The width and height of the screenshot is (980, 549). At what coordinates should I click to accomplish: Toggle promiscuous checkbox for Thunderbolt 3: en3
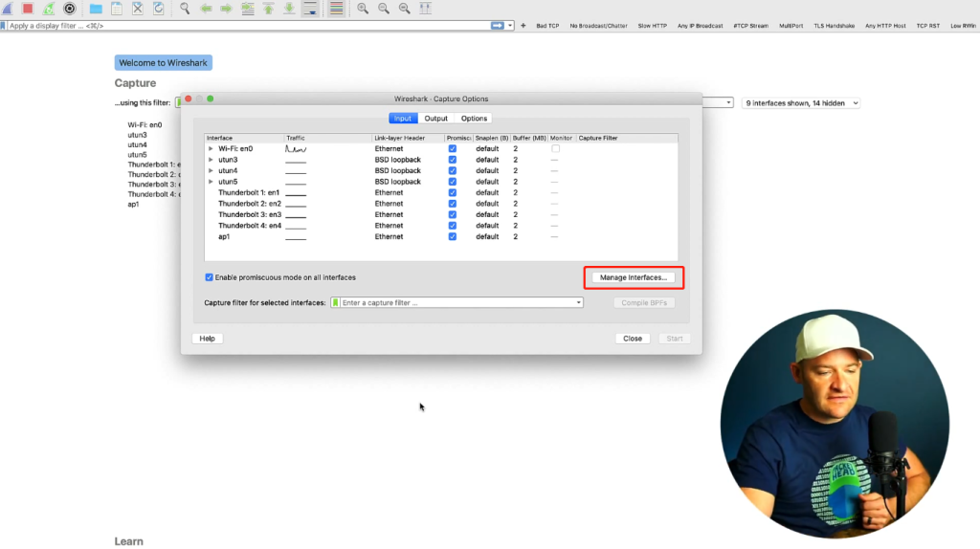453,215
